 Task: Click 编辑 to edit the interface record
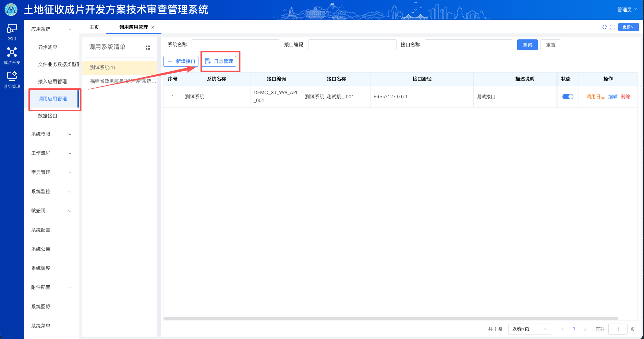point(612,96)
